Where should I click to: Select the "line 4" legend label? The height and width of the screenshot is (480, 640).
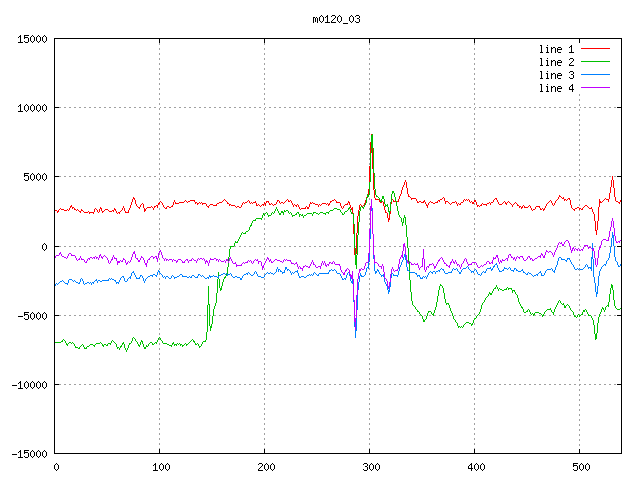pos(556,88)
